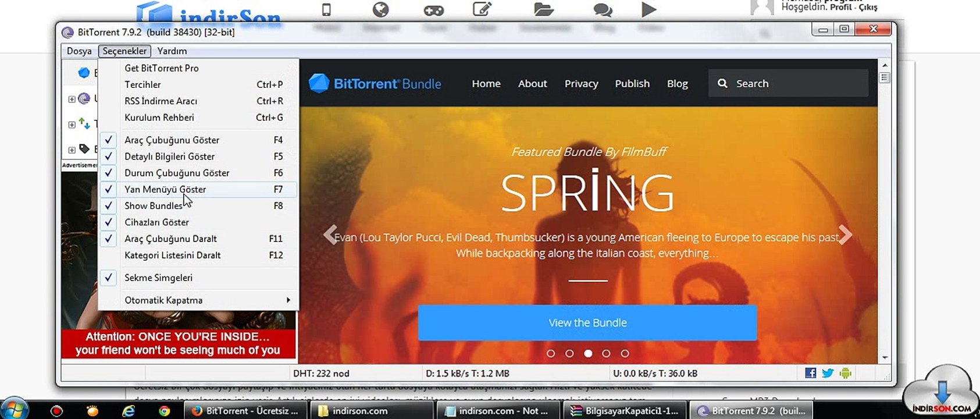Click the BitTorrent Bundle logo icon
Screen dimensions: 980x419
coord(319,83)
